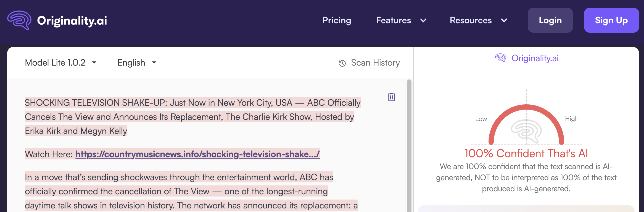
Task: Click the chevron arrow next to Features
Action: [423, 20]
